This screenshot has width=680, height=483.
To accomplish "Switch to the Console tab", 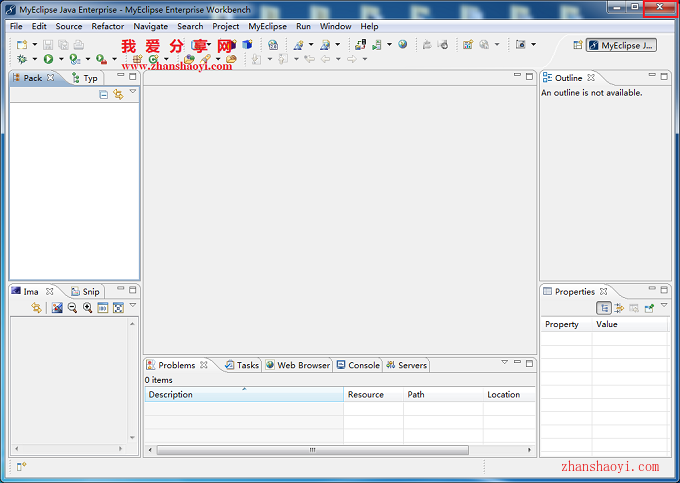I will [358, 365].
